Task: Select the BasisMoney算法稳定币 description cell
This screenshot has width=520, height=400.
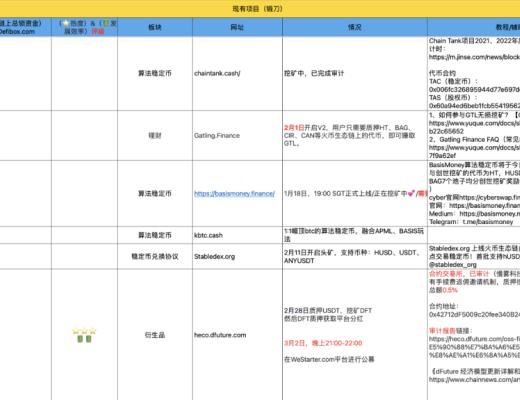Action: [x=474, y=194]
